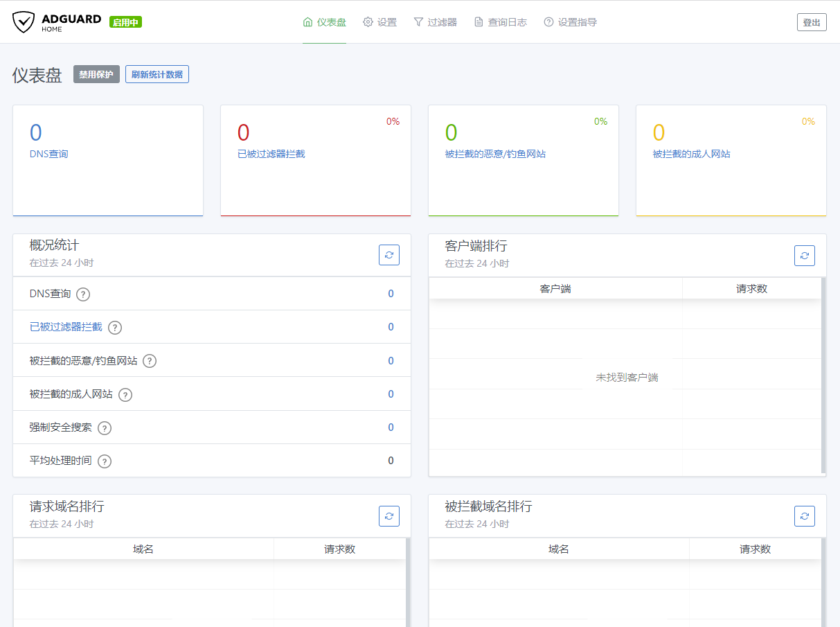This screenshot has height=627, width=840.
Task: Open 已被过滤器拦截 link in top card
Action: 271,154
